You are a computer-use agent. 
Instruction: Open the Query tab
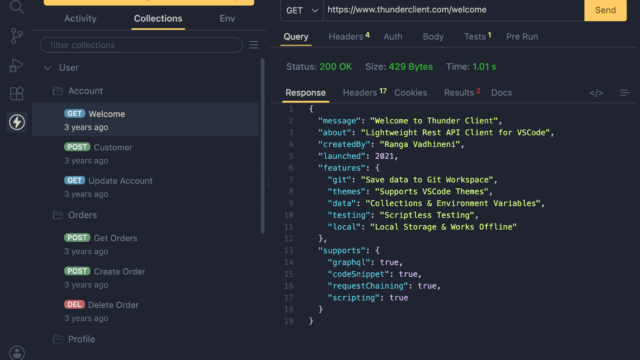[296, 37]
